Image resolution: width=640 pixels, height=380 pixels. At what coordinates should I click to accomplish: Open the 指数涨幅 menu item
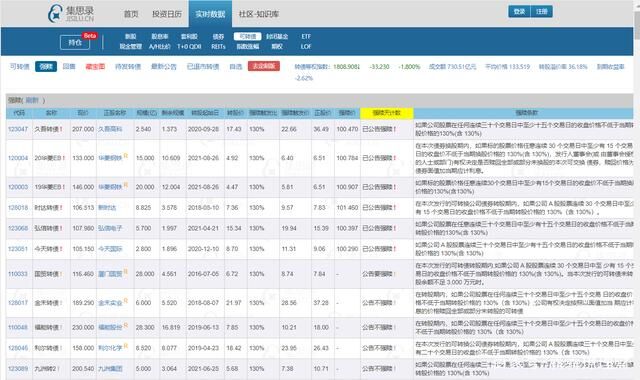point(247,47)
